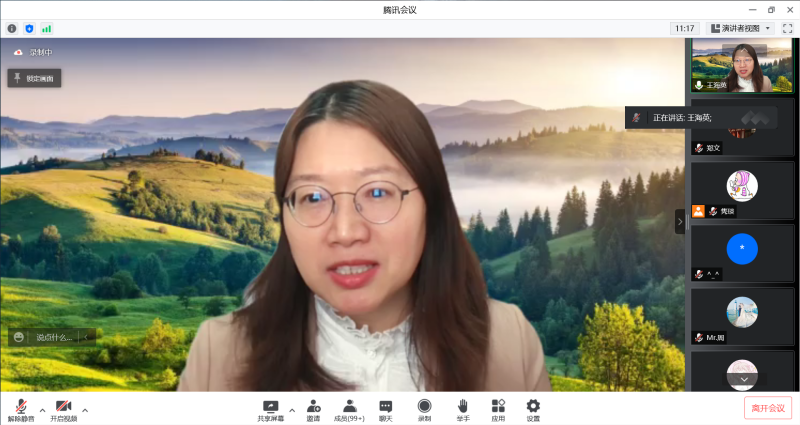Open the chat (聊天) panel
800x425 pixels.
pyautogui.click(x=386, y=408)
